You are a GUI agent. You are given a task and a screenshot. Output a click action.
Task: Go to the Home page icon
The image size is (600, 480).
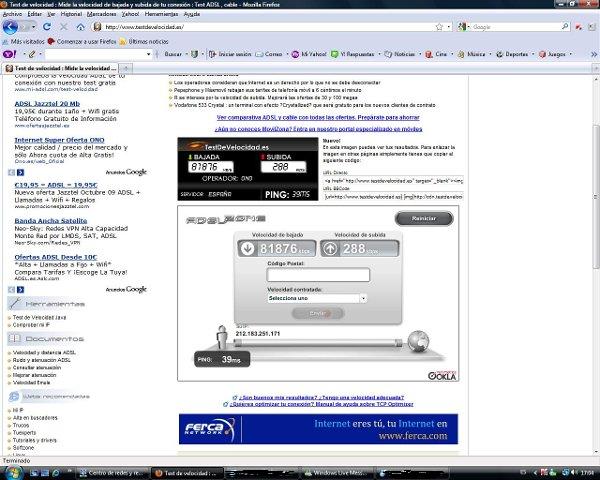pyautogui.click(x=80, y=27)
